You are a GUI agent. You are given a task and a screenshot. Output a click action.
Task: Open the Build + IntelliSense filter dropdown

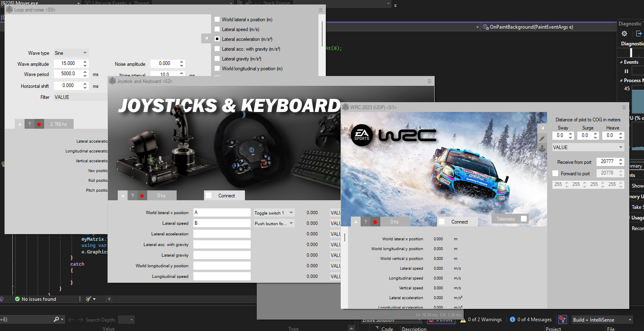point(602,320)
